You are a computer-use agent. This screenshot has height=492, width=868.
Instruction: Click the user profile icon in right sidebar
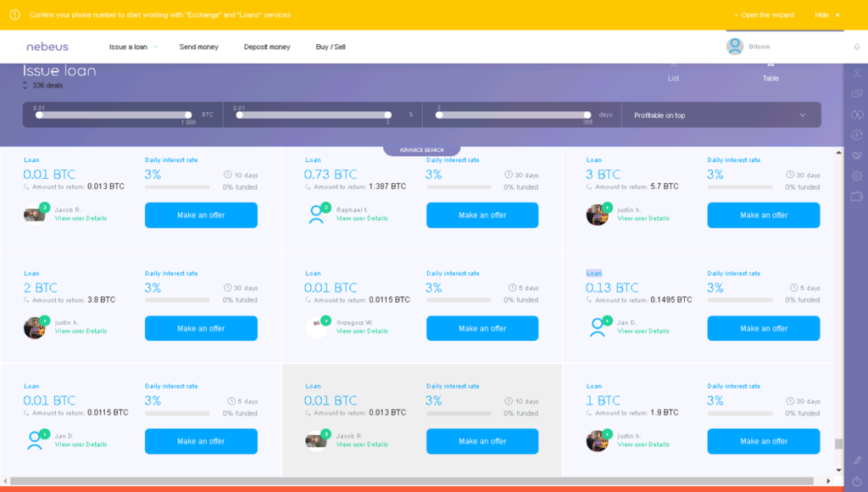point(856,74)
